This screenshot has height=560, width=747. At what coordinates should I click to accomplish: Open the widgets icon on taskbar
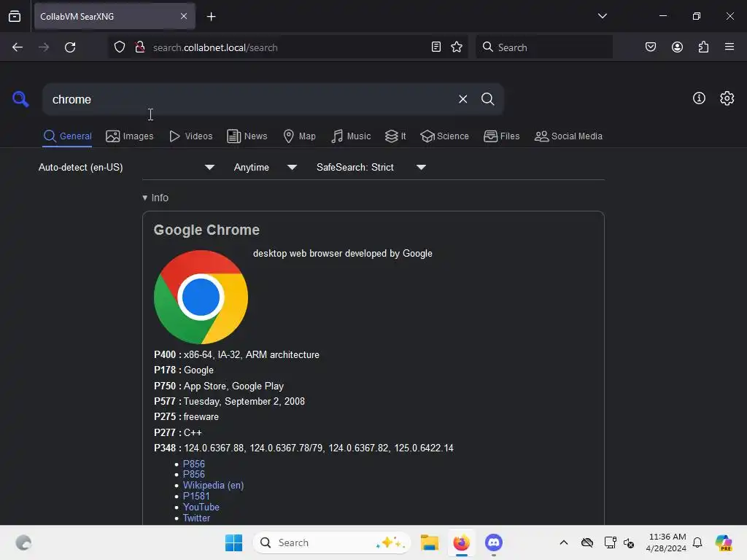(x=23, y=542)
